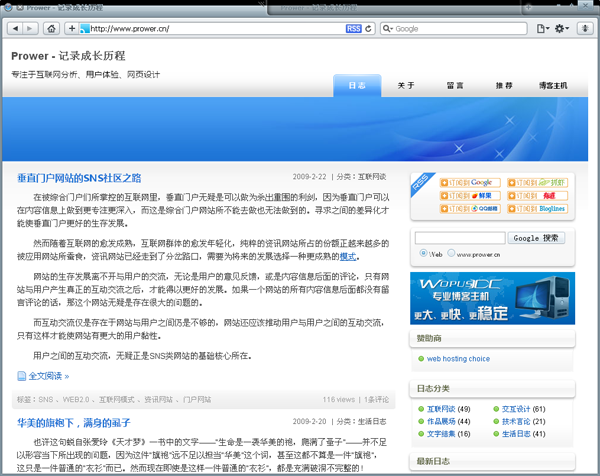
Task: Click the WopusIDC hosting banner ad
Action: (492, 298)
